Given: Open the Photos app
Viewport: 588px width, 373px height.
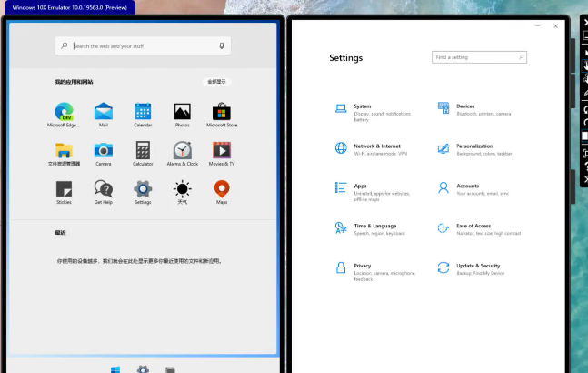Looking at the screenshot, I should pyautogui.click(x=182, y=112).
